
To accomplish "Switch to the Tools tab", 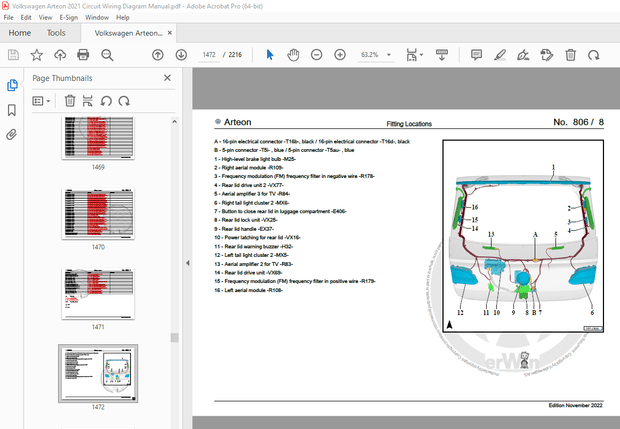I will pos(56,33).
